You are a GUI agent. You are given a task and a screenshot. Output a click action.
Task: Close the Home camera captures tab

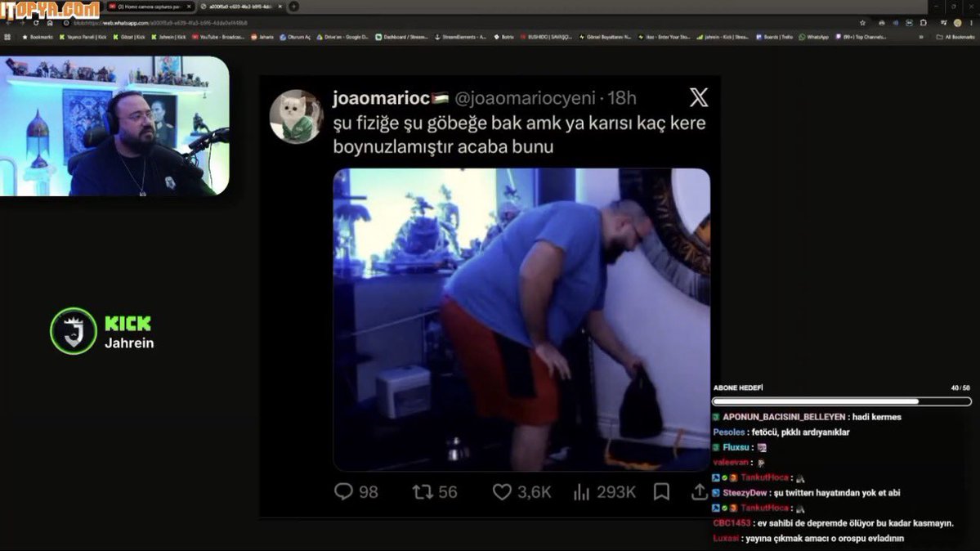(x=189, y=7)
